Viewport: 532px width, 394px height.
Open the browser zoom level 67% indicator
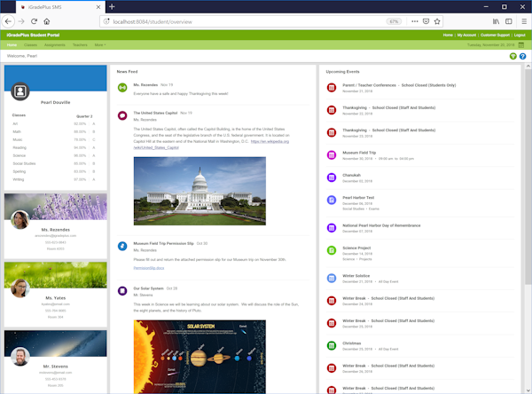393,20
